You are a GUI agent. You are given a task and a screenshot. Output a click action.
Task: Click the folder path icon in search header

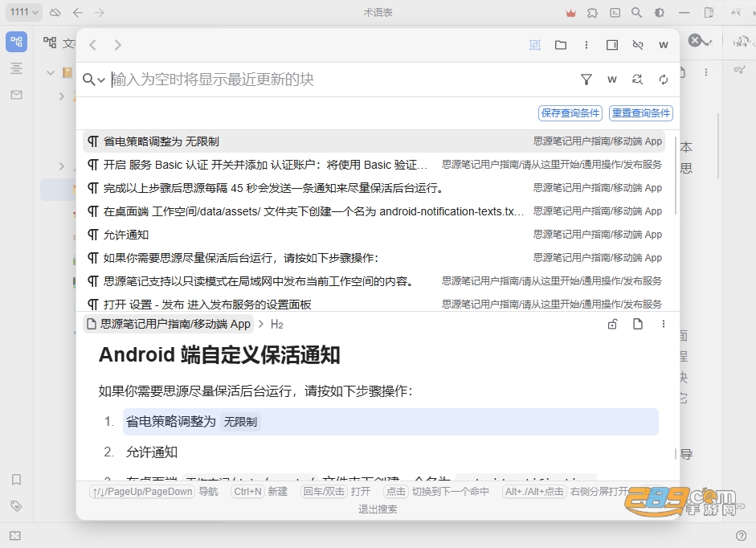point(561,45)
